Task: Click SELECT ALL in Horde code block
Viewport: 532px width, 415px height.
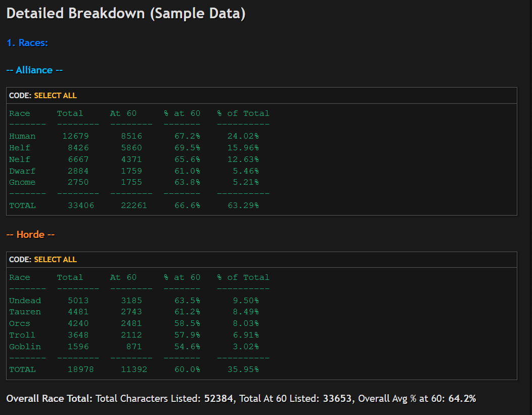Action: coord(55,260)
